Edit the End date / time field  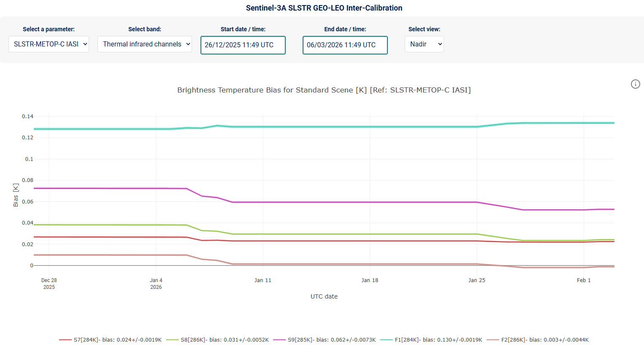pyautogui.click(x=345, y=45)
